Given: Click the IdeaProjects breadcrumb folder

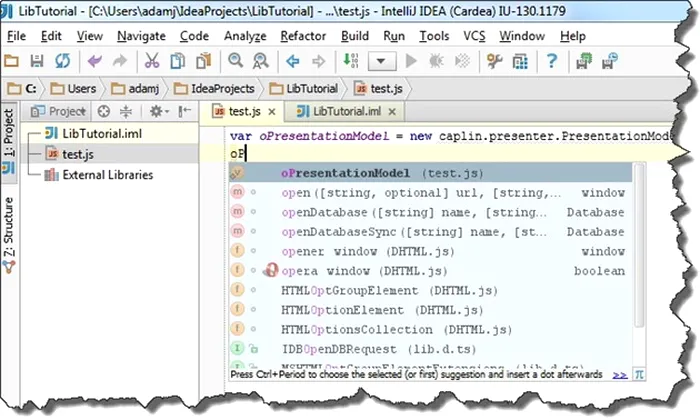Looking at the screenshot, I should tap(214, 89).
